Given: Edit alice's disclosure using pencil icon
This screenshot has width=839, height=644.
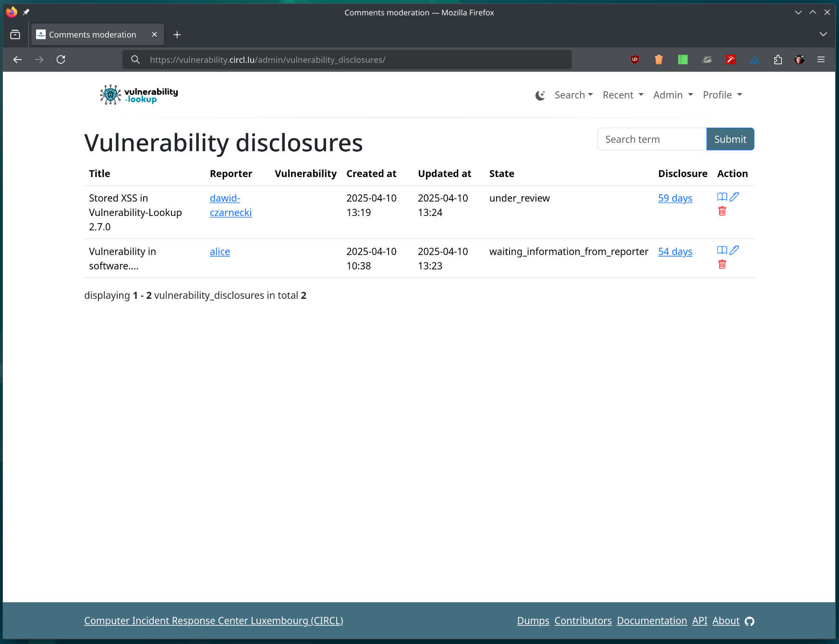Looking at the screenshot, I should point(734,250).
